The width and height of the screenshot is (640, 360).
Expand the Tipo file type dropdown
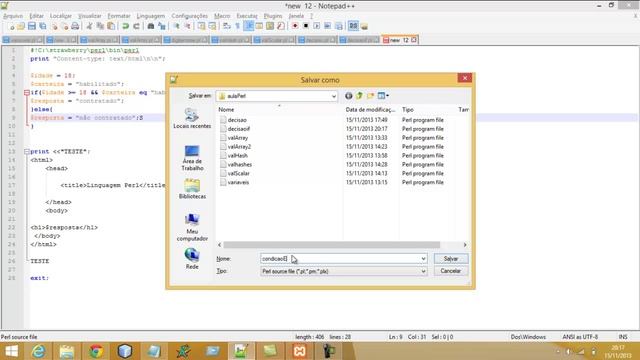point(423,271)
